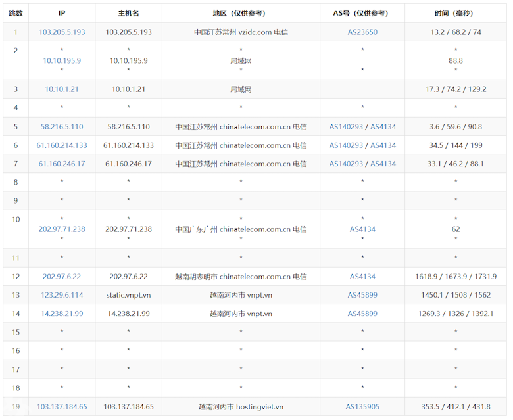Click the 主机名 column header
513x420 pixels.
pyautogui.click(x=128, y=13)
